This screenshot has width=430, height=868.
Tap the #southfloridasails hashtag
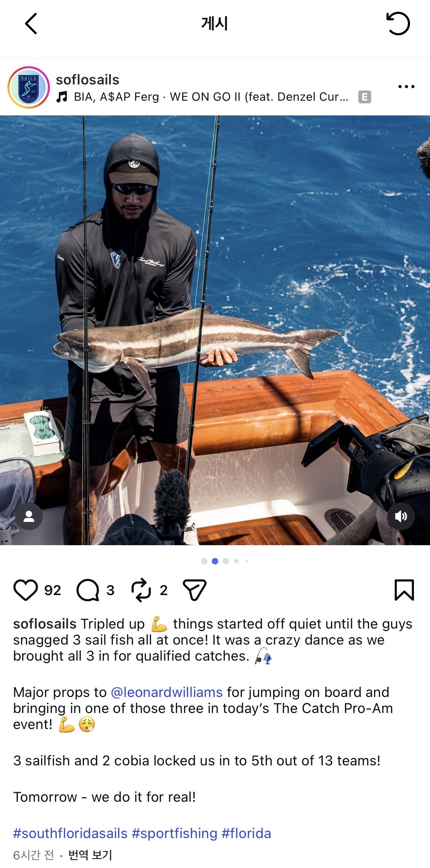(x=70, y=833)
